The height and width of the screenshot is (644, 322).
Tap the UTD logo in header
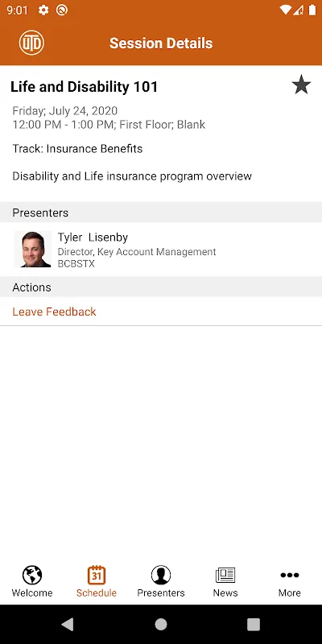pos(31,43)
